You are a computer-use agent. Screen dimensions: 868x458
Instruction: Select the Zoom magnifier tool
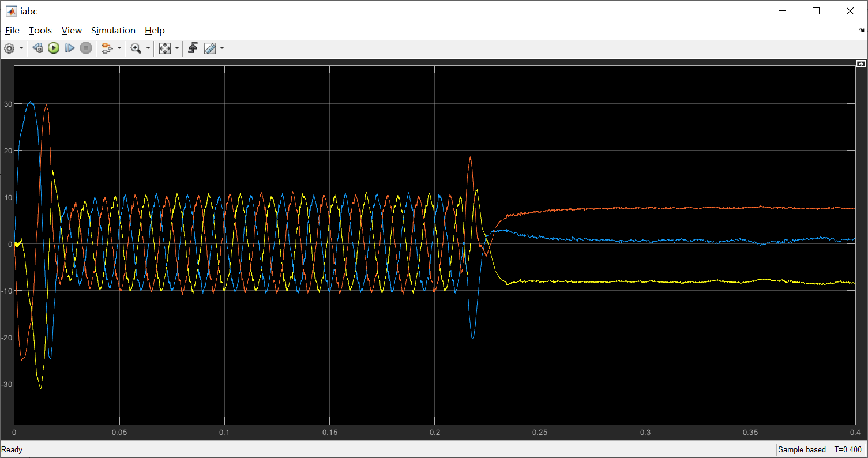click(x=136, y=48)
